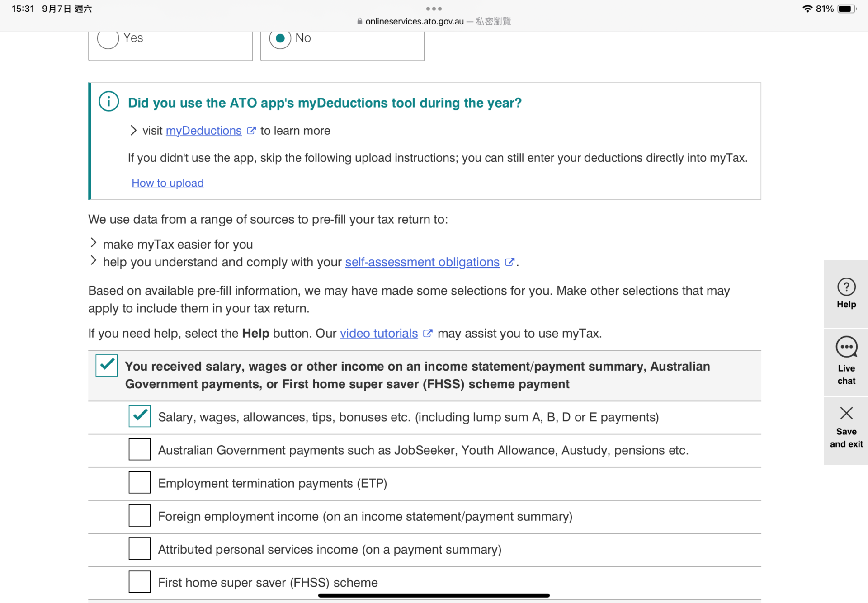Uncheck Salary, wages, allowances, tips checkbox

click(139, 416)
